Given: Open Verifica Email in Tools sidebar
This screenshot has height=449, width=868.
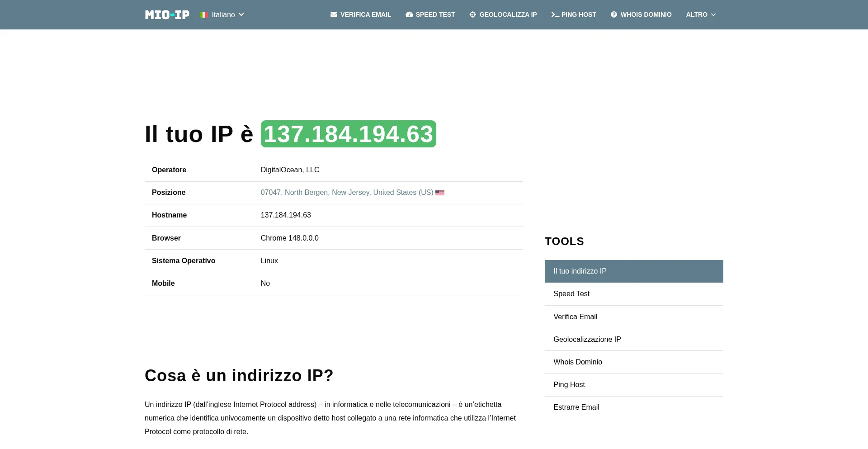Looking at the screenshot, I should coord(634,317).
